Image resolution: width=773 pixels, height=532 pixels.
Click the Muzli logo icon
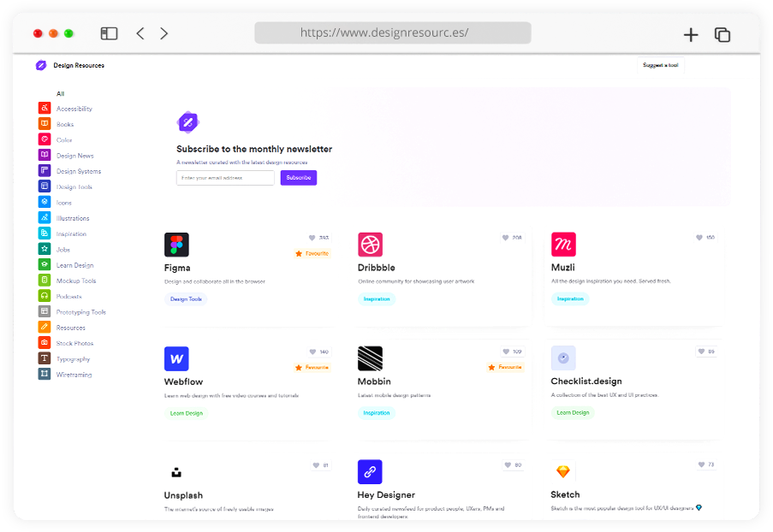tap(563, 245)
